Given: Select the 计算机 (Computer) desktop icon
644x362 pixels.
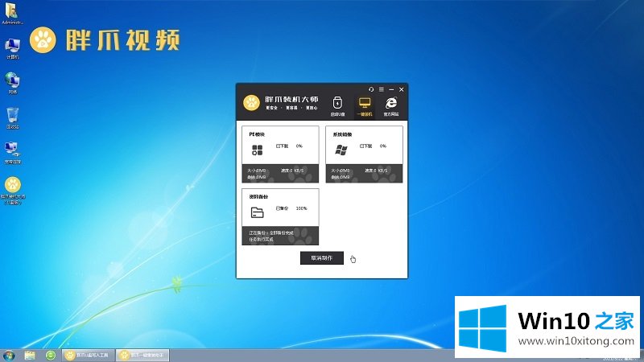Looking at the screenshot, I should point(13,47).
